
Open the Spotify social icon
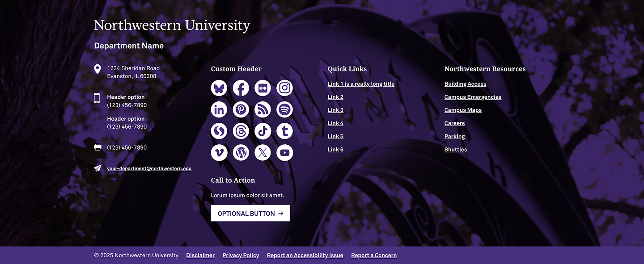click(284, 109)
